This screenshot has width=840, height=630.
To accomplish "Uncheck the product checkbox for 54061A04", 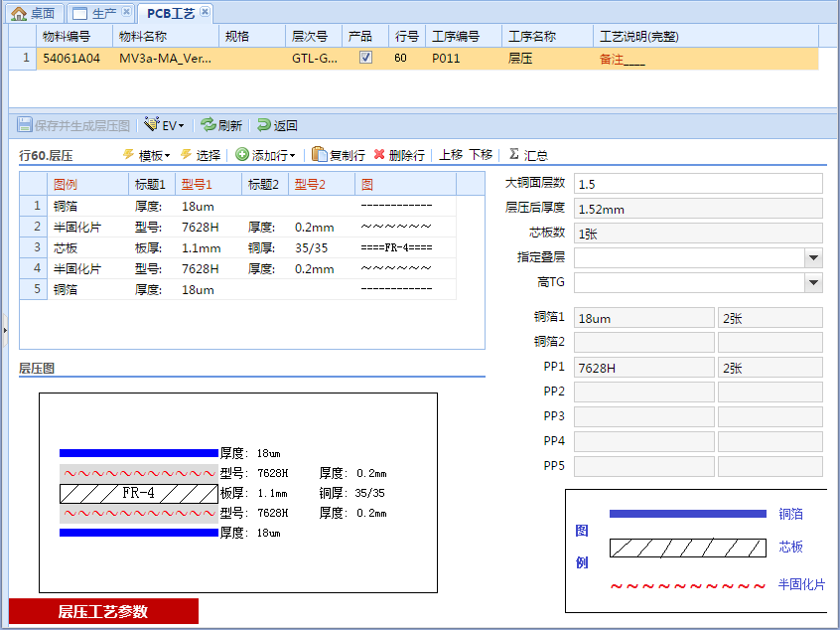I will pyautogui.click(x=365, y=60).
